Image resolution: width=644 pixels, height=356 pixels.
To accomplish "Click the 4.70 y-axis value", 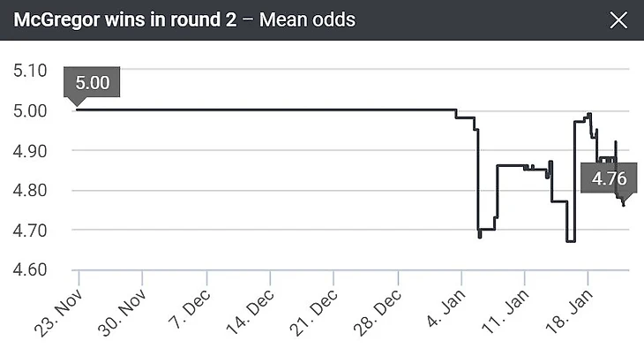I will 31,230.
